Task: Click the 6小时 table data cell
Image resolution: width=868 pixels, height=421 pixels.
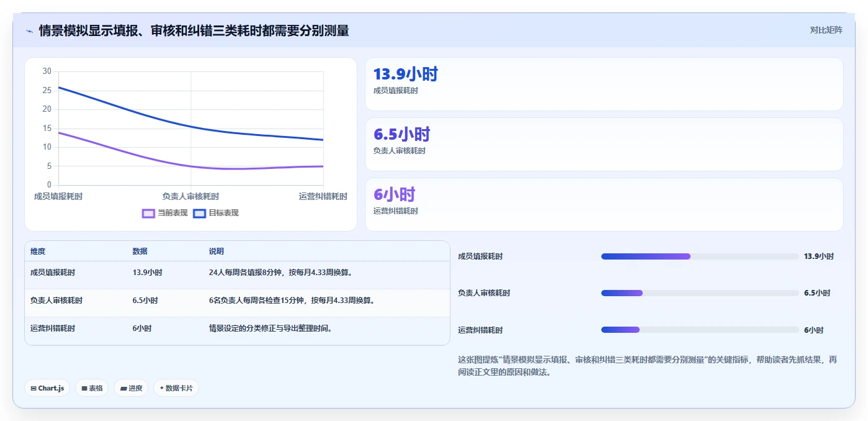Action: pyautogui.click(x=141, y=328)
